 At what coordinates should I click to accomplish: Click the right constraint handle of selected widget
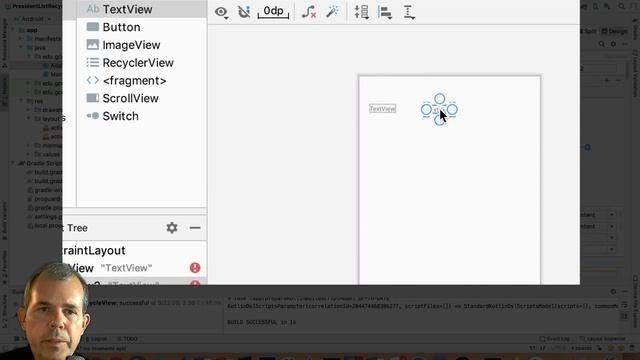pos(452,109)
